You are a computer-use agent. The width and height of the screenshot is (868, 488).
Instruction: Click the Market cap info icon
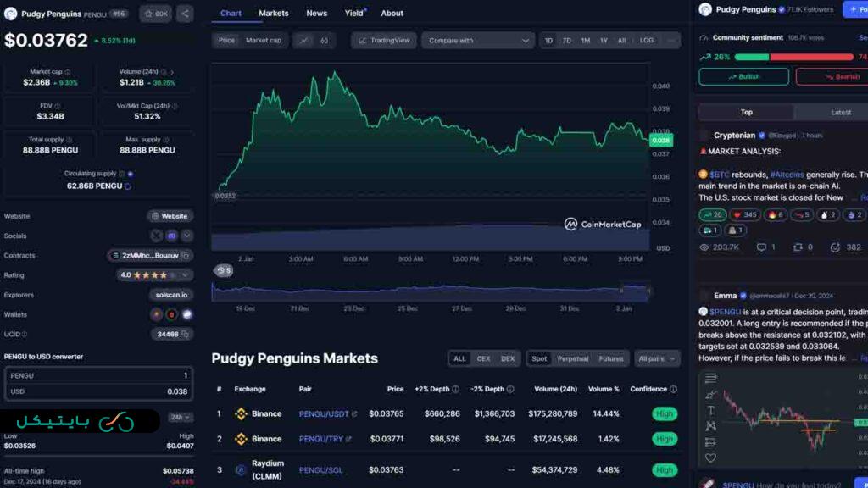pyautogui.click(x=68, y=72)
